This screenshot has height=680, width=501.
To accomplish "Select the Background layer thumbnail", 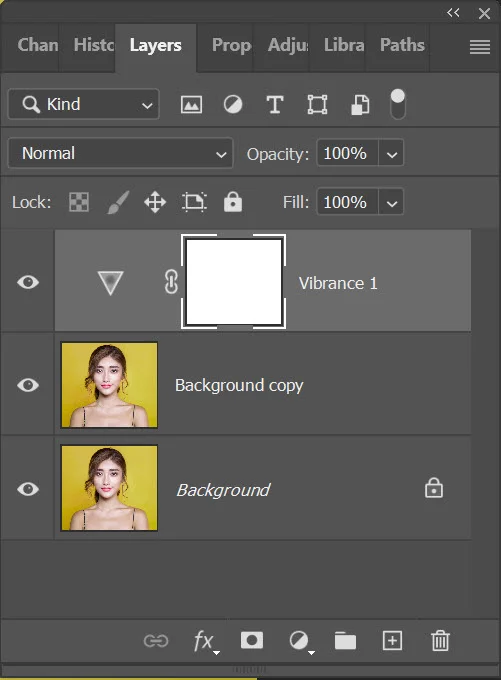I will pyautogui.click(x=109, y=488).
